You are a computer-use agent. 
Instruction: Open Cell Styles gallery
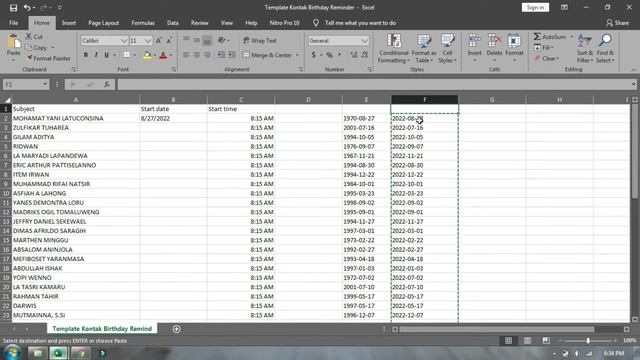[447, 49]
